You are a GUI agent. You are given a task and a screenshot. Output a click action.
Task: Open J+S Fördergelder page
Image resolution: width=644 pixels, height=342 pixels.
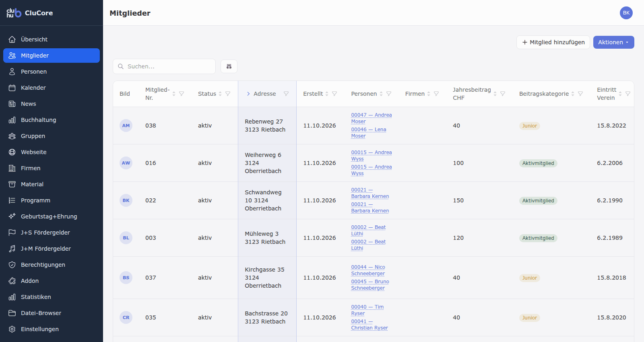pos(52,233)
